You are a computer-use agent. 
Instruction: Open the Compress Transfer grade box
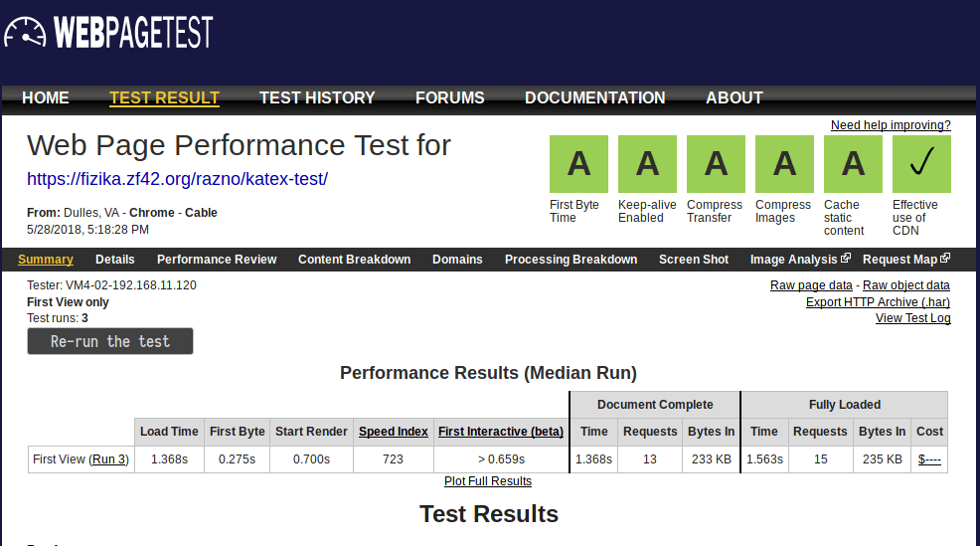pyautogui.click(x=716, y=164)
